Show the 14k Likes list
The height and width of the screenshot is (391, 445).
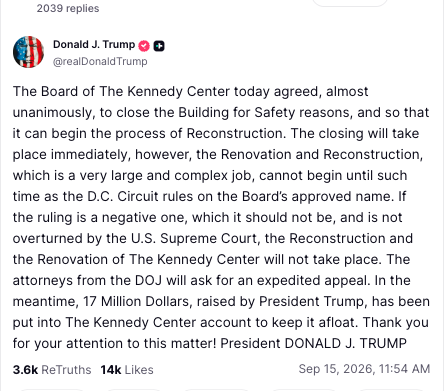pyautogui.click(x=127, y=370)
